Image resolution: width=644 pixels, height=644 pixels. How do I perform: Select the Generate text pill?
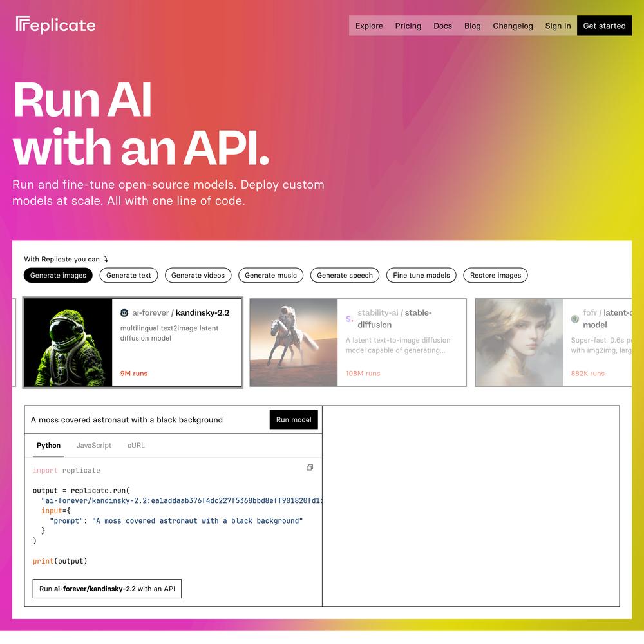(x=129, y=275)
